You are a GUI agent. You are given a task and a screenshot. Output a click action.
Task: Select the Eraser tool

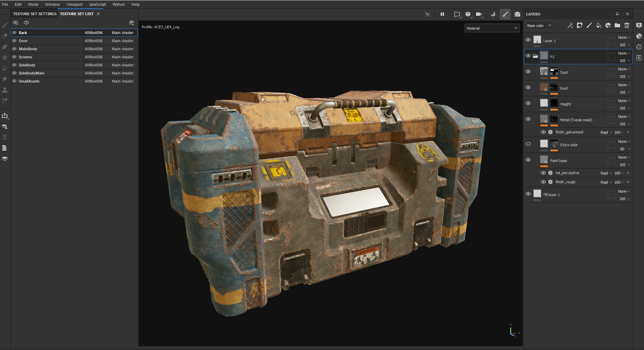pos(5,36)
